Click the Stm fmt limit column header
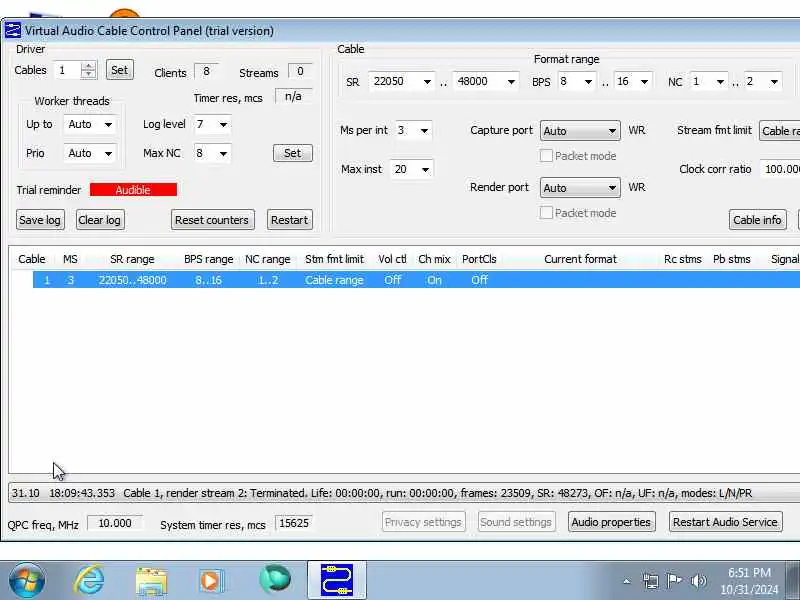 (335, 259)
